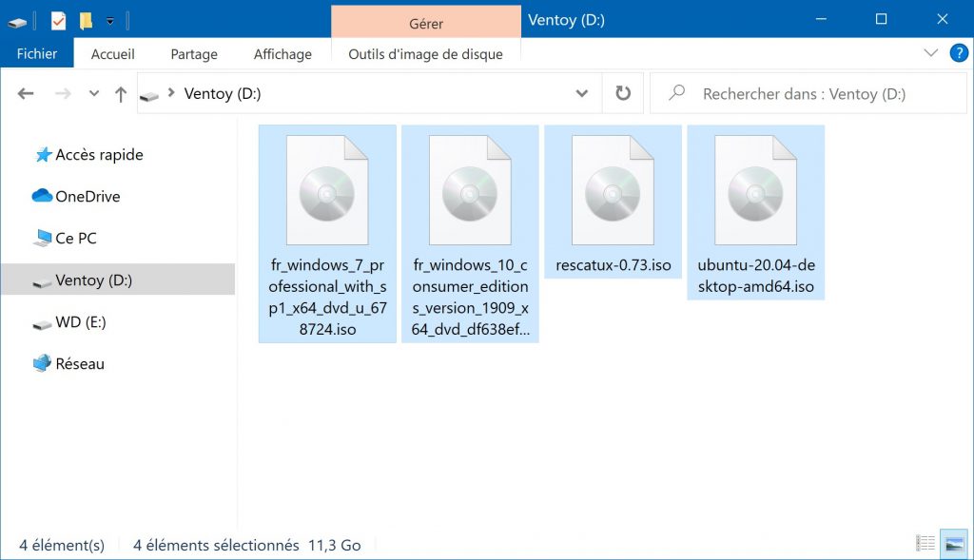Click the drive icon in the address bar

tap(149, 95)
